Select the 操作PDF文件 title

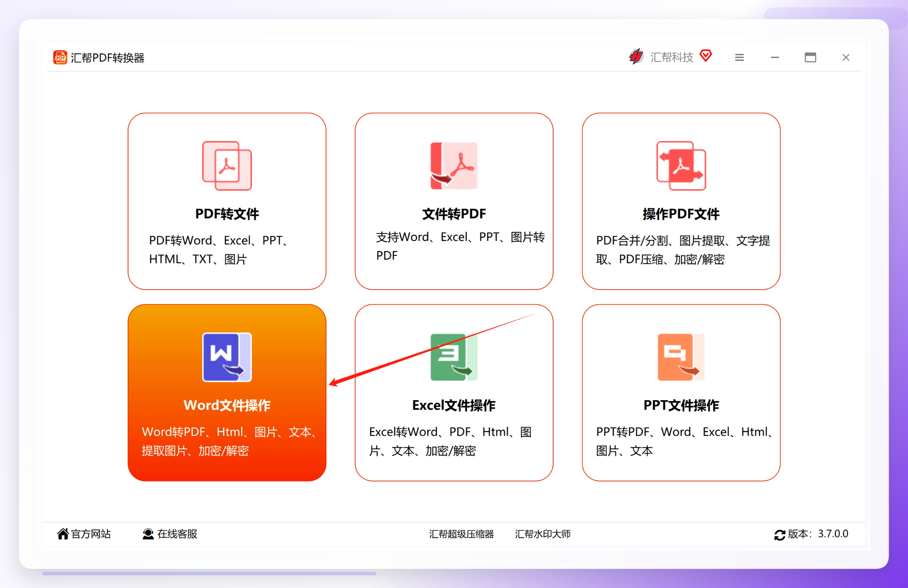pos(681,214)
